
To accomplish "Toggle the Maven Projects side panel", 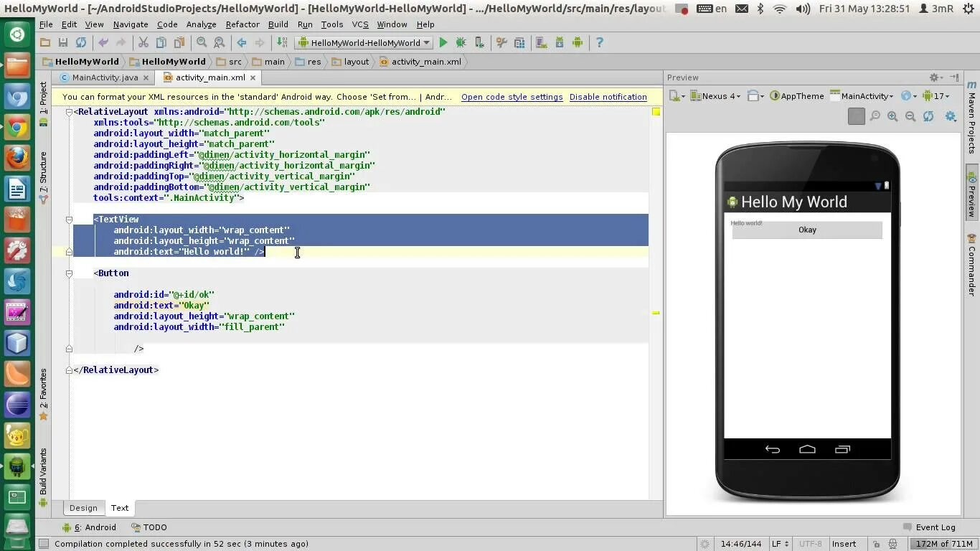I will pos(972,117).
